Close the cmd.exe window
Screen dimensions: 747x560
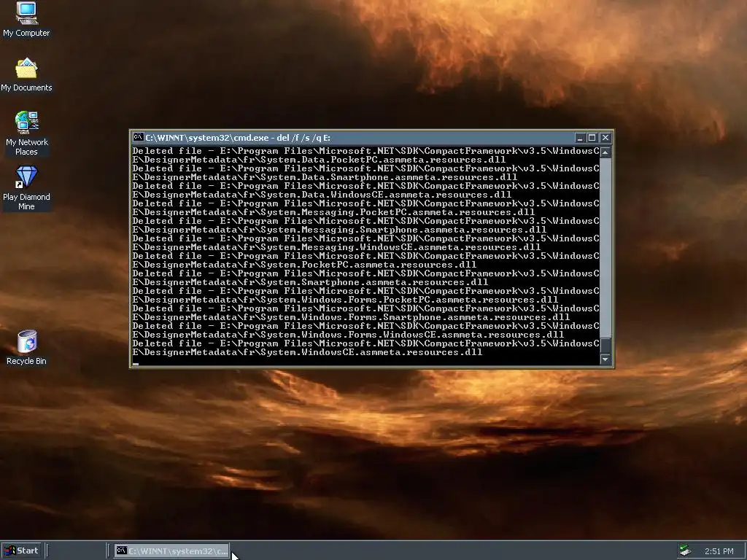[x=605, y=138]
